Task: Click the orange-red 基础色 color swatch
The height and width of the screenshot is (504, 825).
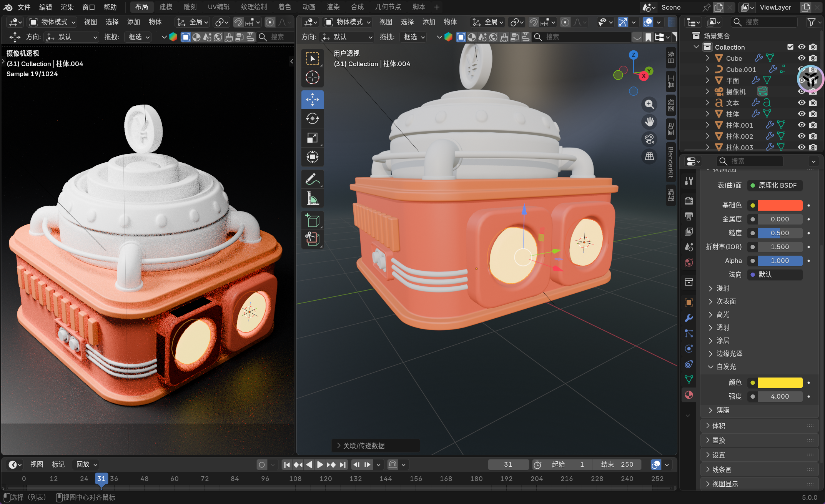Action: [780, 205]
